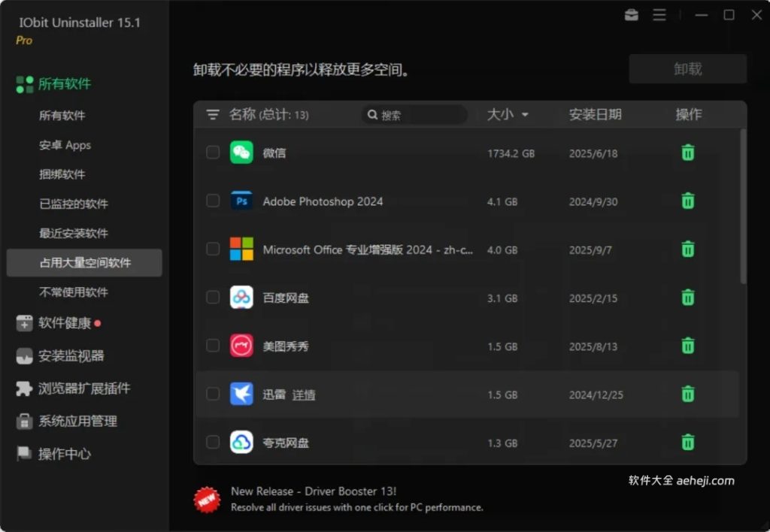
Task: Switch to 占用大量空间软件 view
Action: (x=83, y=263)
